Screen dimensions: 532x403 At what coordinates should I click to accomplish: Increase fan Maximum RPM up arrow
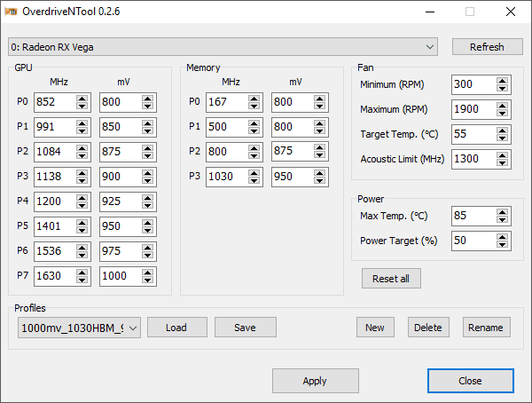[x=502, y=106]
